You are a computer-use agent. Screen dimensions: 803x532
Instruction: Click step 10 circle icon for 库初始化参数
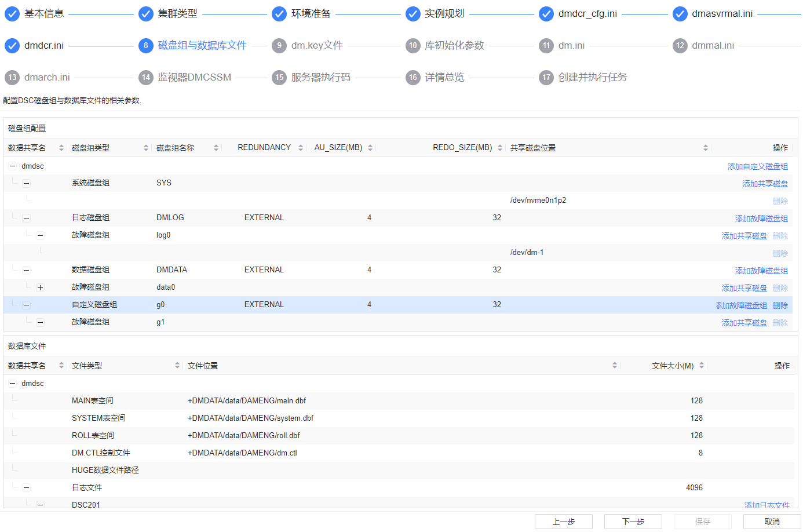pyautogui.click(x=413, y=46)
